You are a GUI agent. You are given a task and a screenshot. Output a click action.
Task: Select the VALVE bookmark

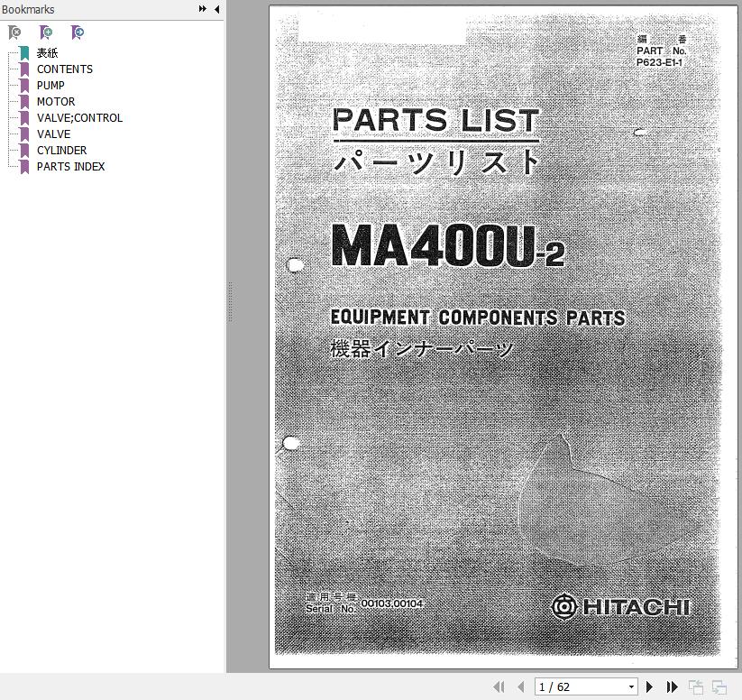(x=53, y=134)
